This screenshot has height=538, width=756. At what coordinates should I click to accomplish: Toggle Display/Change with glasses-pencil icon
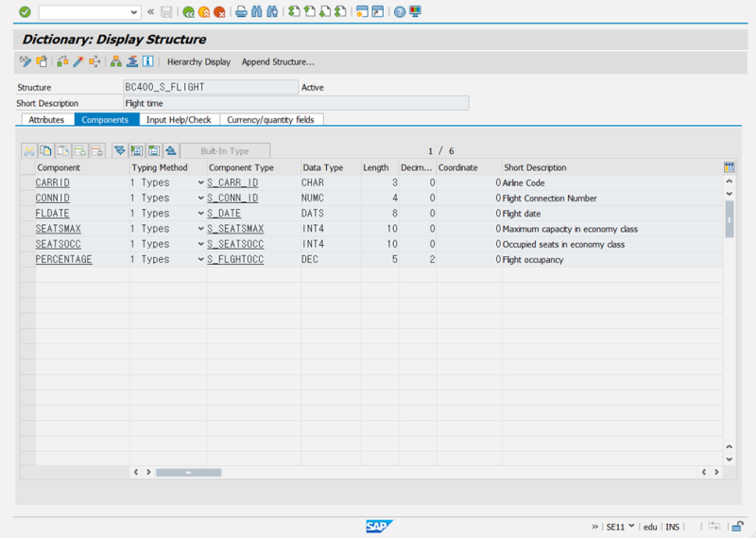[x=26, y=61]
